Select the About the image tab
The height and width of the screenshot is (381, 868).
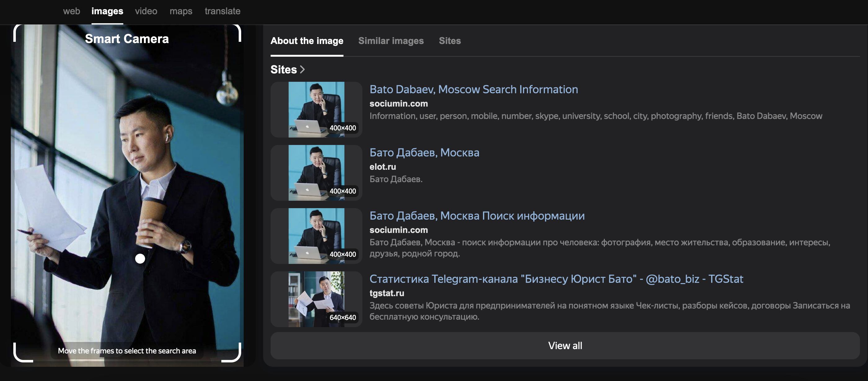point(307,41)
